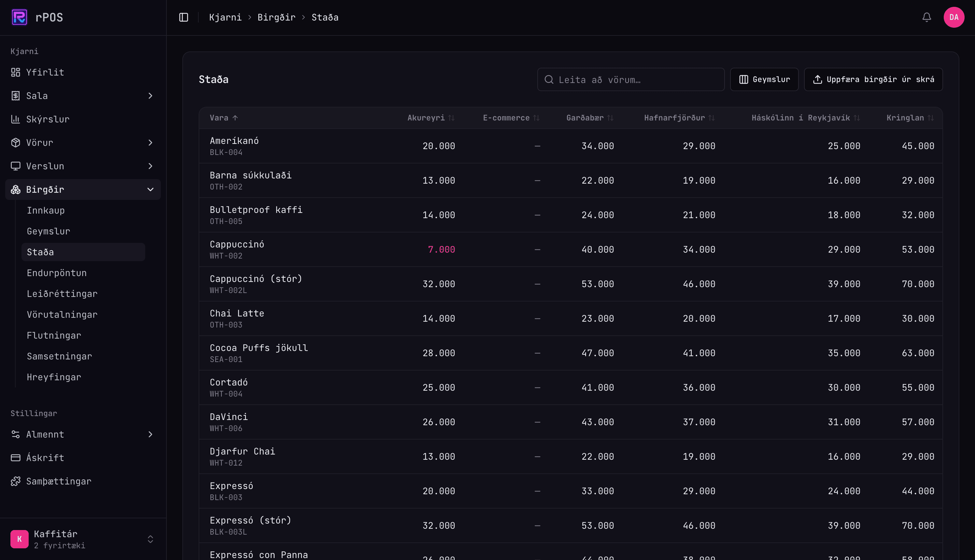Viewport: 975px width, 560px height.
Task: Collapse the Birgðir menu chevron
Action: tap(150, 189)
